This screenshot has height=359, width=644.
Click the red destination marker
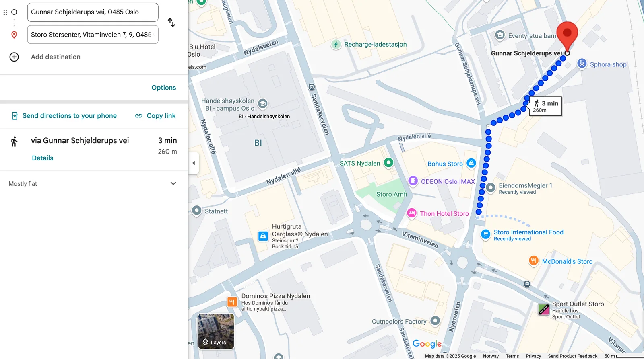tap(567, 36)
